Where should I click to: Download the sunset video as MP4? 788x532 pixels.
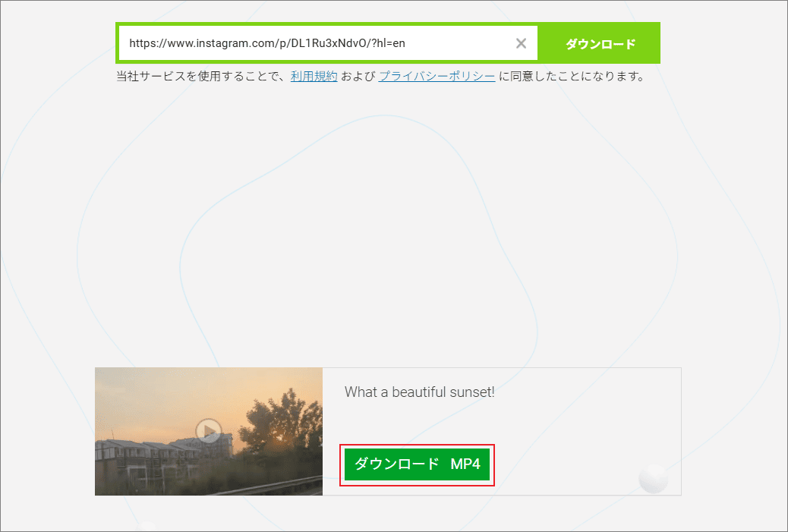pos(417,464)
